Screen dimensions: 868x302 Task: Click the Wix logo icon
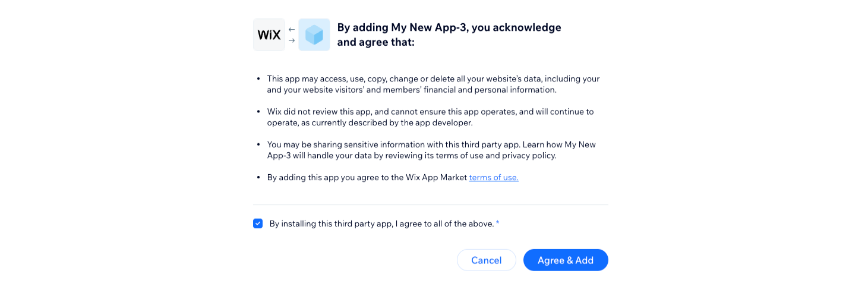(269, 34)
